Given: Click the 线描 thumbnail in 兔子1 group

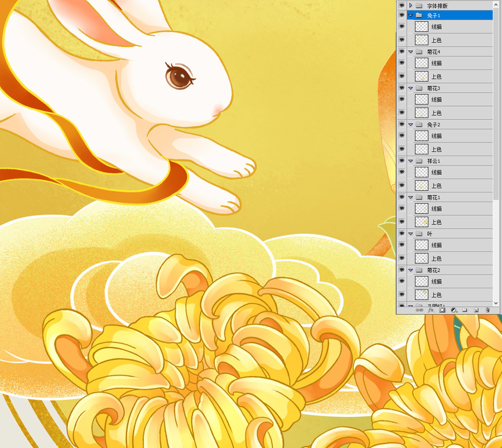Looking at the screenshot, I should click(x=421, y=27).
